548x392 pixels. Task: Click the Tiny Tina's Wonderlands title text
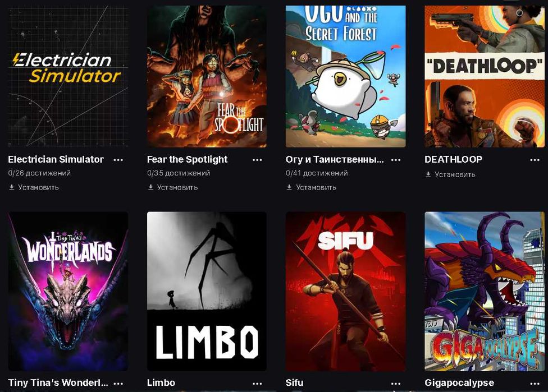pyautogui.click(x=58, y=383)
